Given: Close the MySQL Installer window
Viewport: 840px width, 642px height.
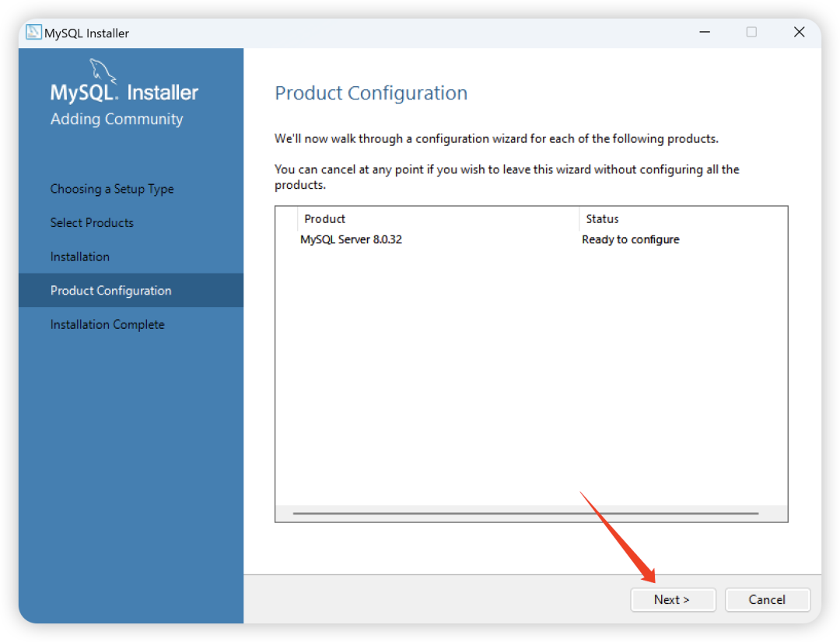Looking at the screenshot, I should click(799, 32).
